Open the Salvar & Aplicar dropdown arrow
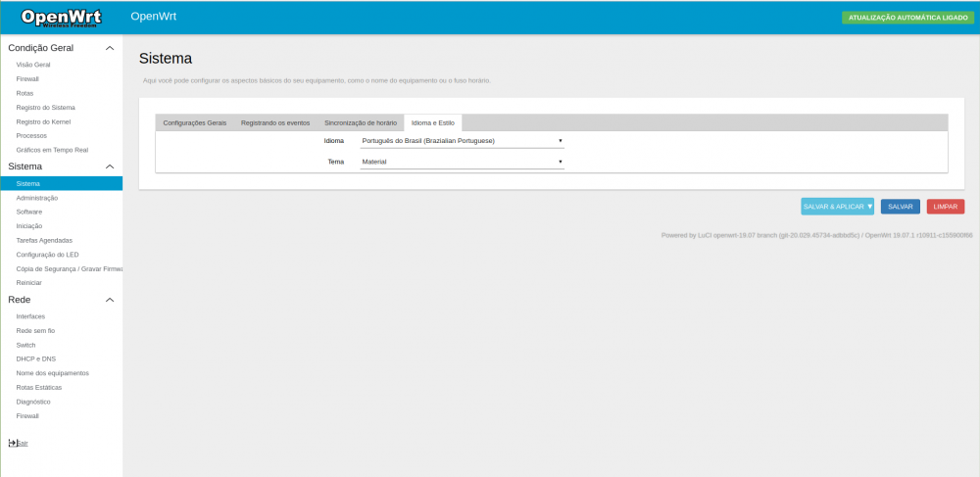Screen dimensions: 980x477 [869, 207]
